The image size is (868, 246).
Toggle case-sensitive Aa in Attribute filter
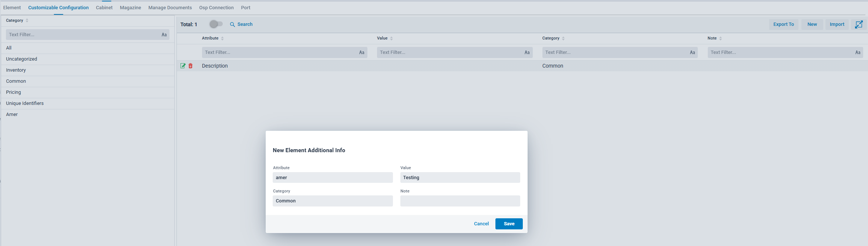tap(361, 52)
